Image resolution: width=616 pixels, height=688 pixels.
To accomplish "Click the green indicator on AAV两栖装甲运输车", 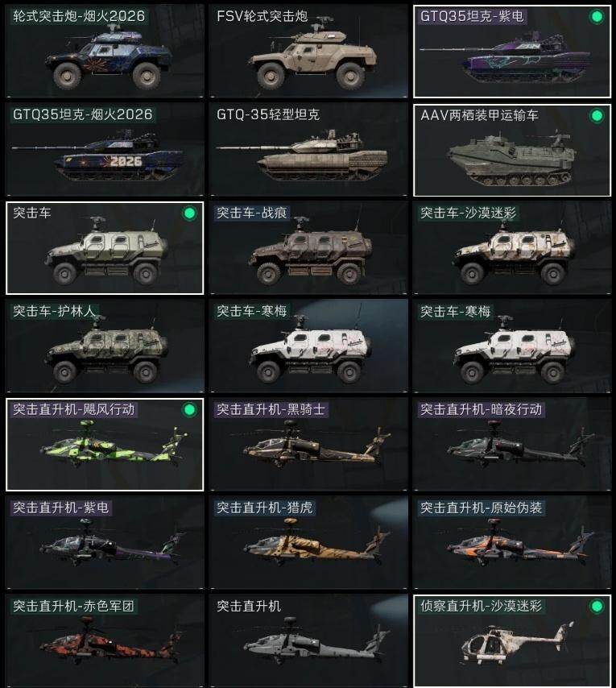I will coord(596,116).
